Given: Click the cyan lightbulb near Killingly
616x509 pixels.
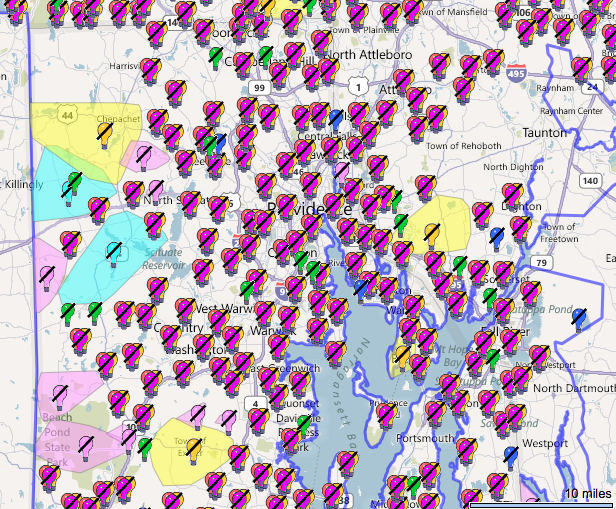Looking at the screenshot, I should pyautogui.click(x=68, y=194).
